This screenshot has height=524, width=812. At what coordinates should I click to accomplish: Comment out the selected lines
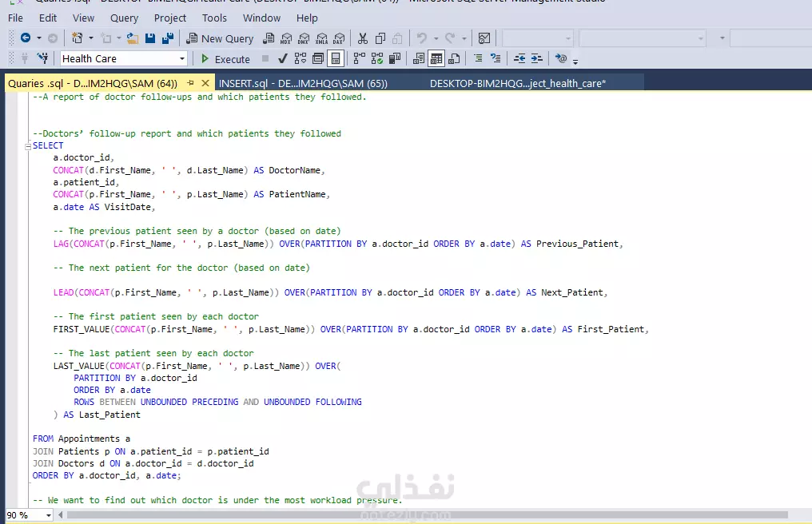tap(478, 58)
